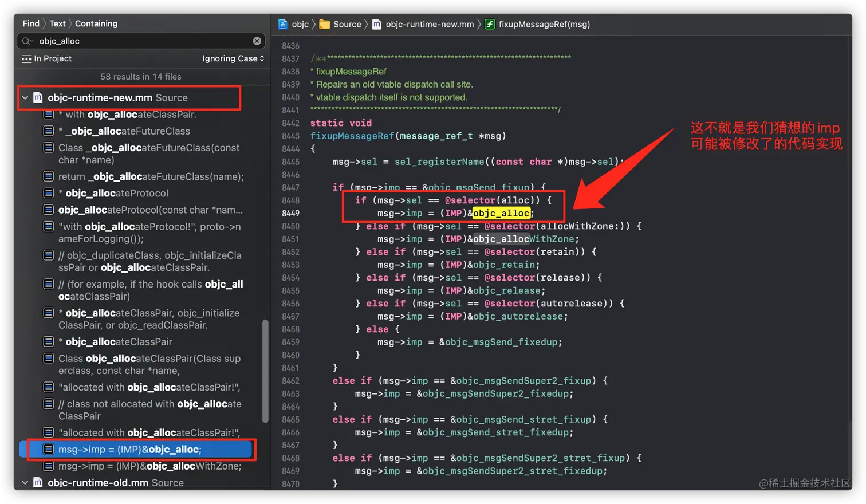866x504 pixels.
Task: Click result icon for 'Class objc_allocateClassPair(Class sup'
Action: (x=49, y=358)
